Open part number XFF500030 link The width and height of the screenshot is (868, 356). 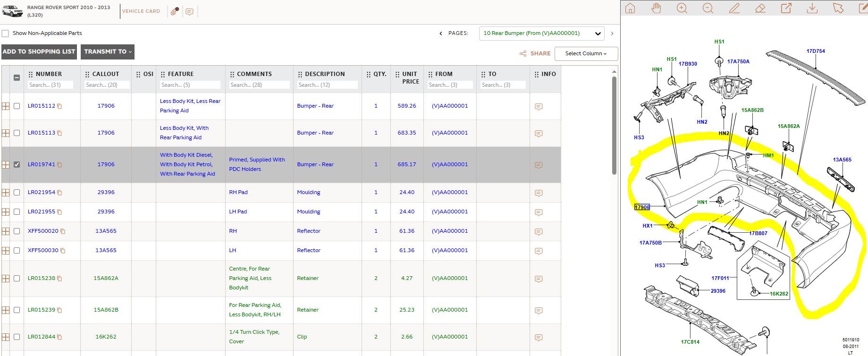click(43, 251)
